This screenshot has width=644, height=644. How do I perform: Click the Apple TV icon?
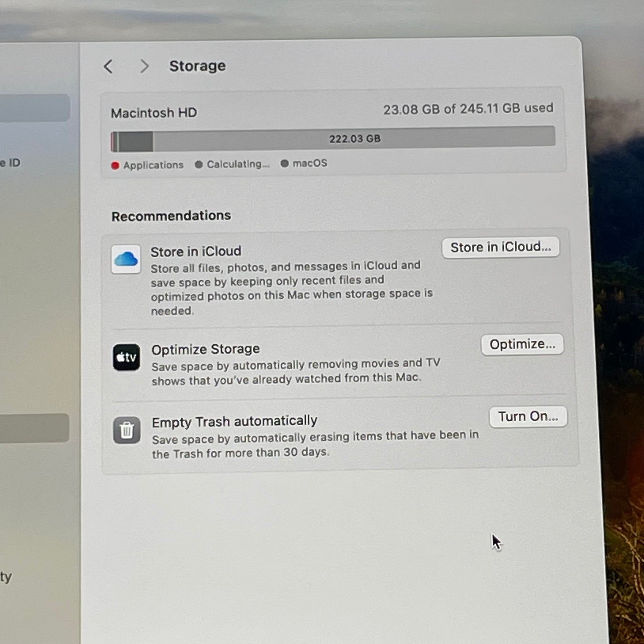(x=126, y=357)
